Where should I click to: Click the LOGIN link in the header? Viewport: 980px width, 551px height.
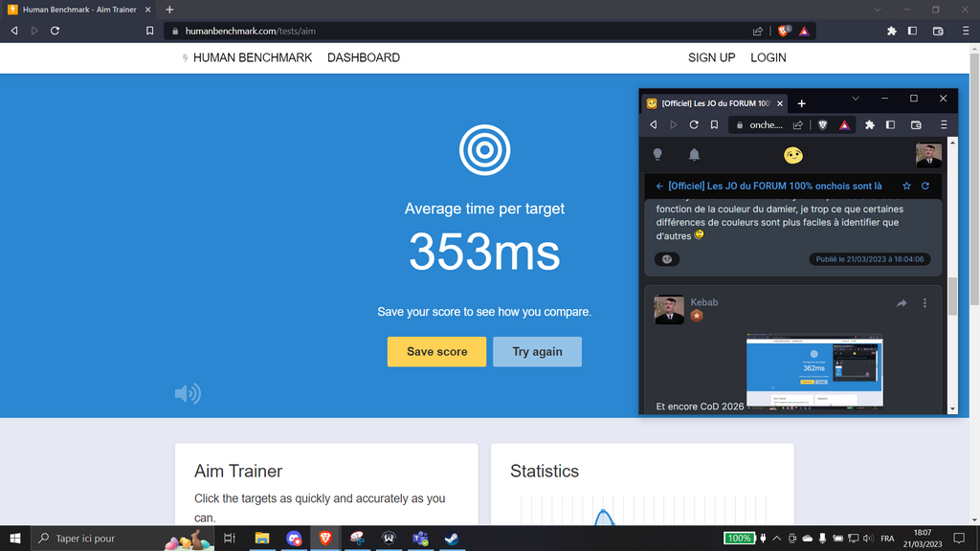768,57
